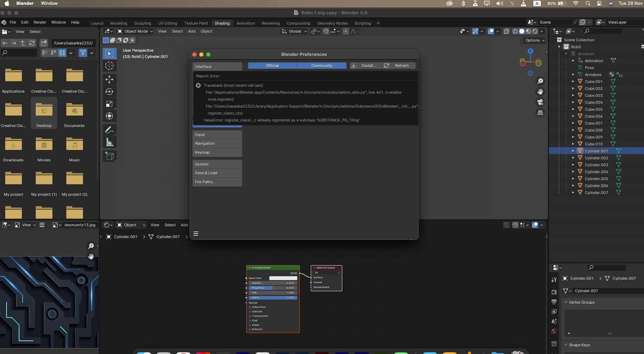Open the Global transform orientation dropdown
The width and height of the screenshot is (644, 354).
pos(294,31)
